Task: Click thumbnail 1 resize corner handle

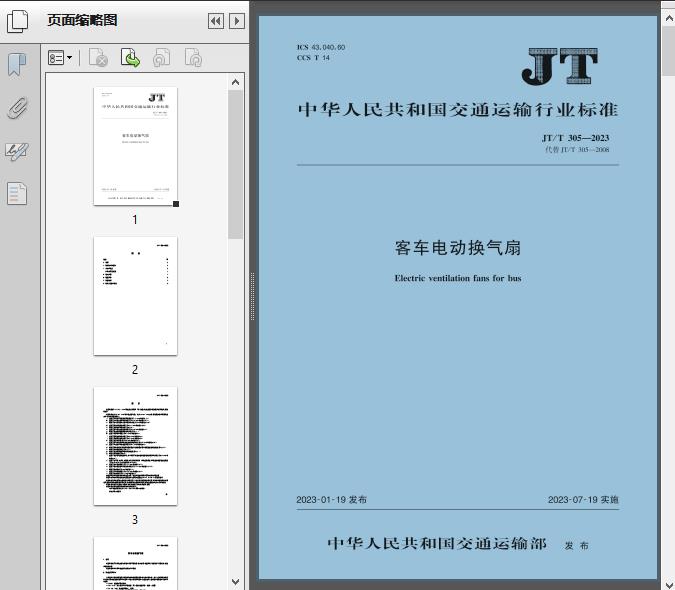Action: 176,204
